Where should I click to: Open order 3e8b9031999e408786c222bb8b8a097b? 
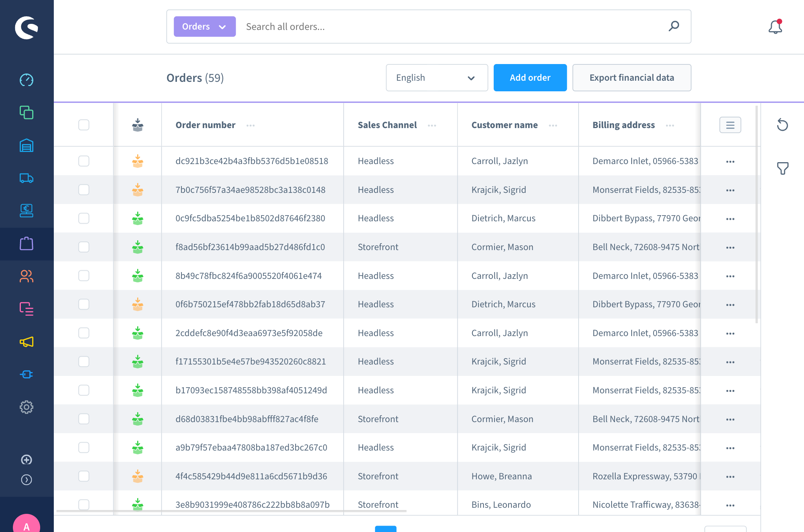[252, 505]
